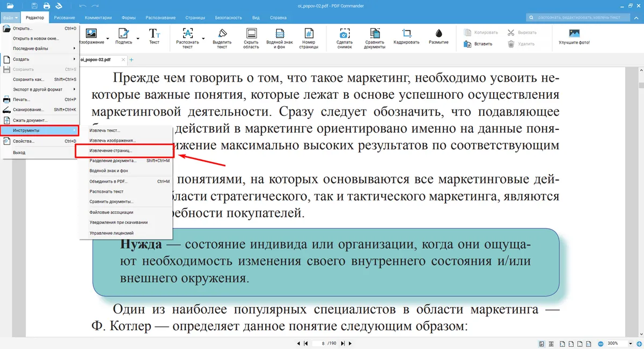Choose Открыть в новом окне...
The height and width of the screenshot is (349, 644).
(40, 38)
